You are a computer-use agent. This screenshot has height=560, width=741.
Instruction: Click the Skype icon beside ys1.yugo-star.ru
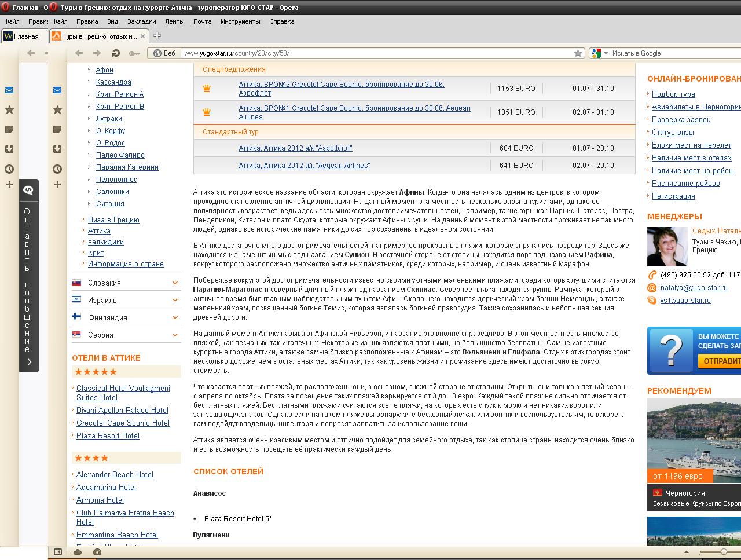[652, 301]
